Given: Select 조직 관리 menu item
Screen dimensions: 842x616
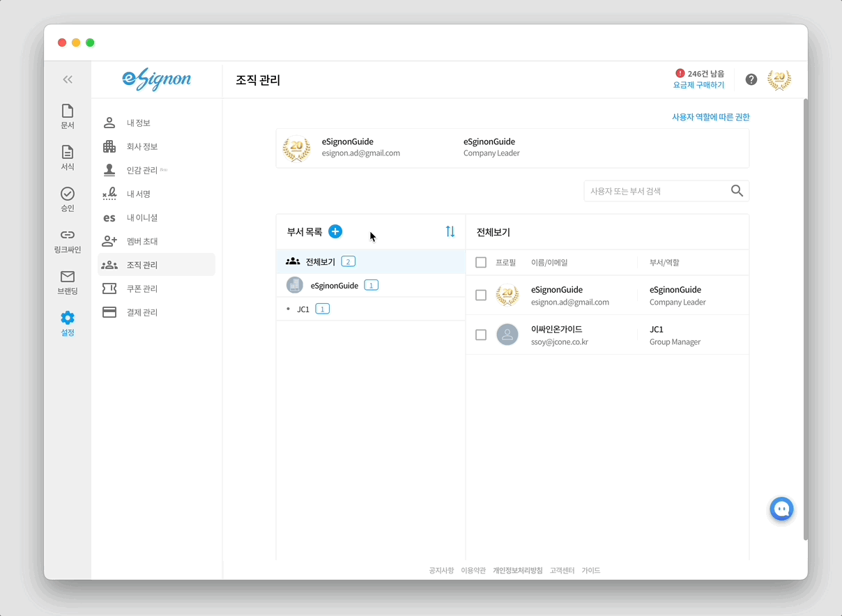Looking at the screenshot, I should pos(157,265).
